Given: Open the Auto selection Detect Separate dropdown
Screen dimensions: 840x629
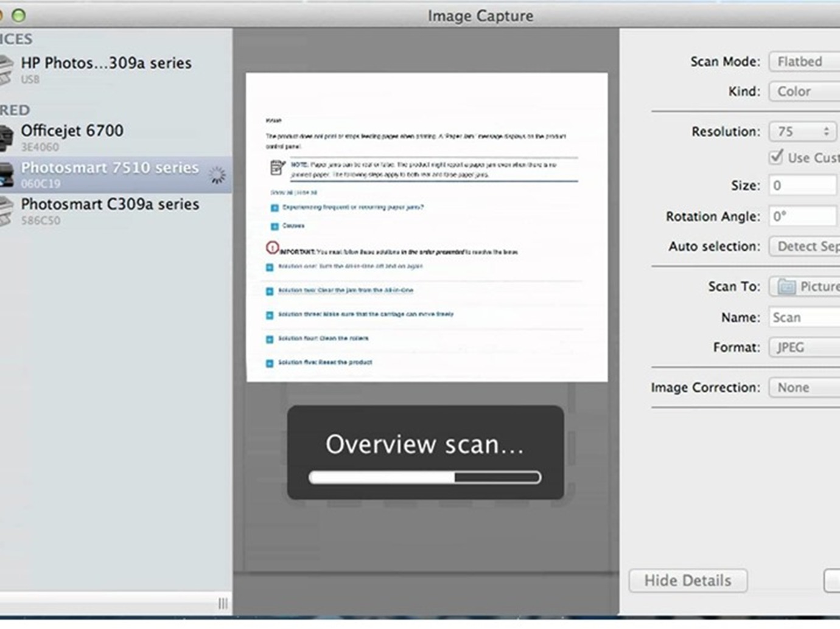Looking at the screenshot, I should click(x=805, y=246).
